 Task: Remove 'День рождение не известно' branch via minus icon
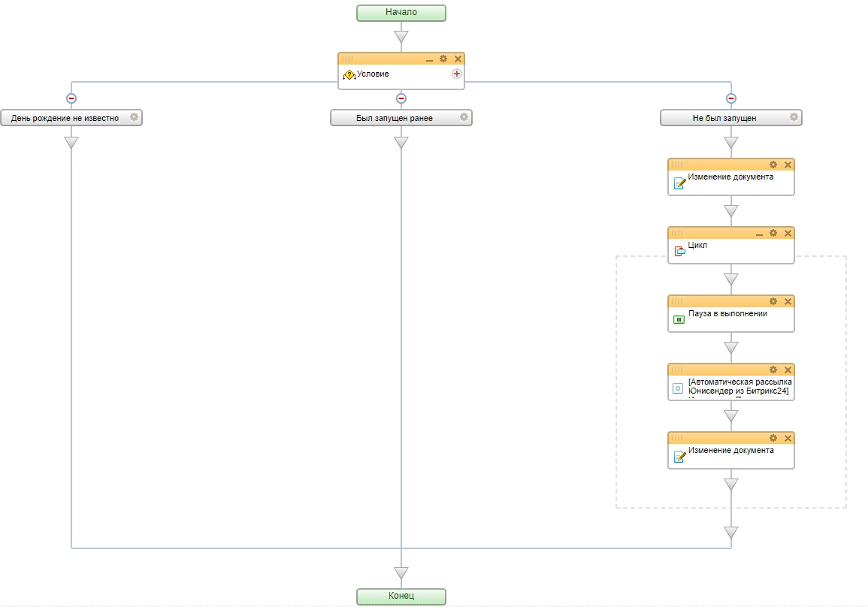(71, 98)
